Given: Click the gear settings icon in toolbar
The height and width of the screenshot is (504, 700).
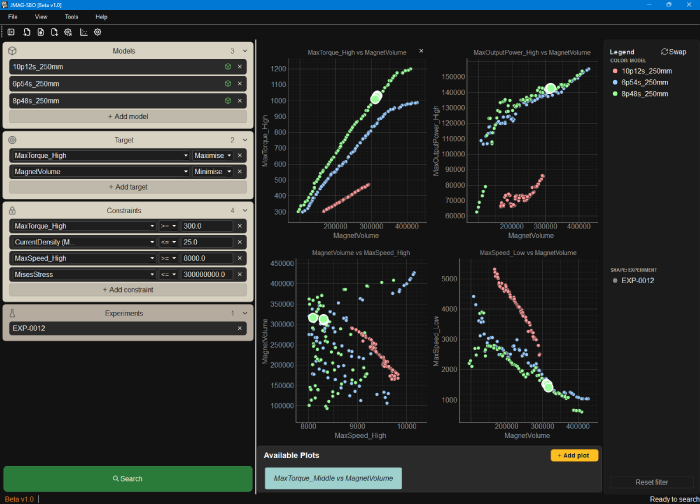Looking at the screenshot, I should point(98,32).
